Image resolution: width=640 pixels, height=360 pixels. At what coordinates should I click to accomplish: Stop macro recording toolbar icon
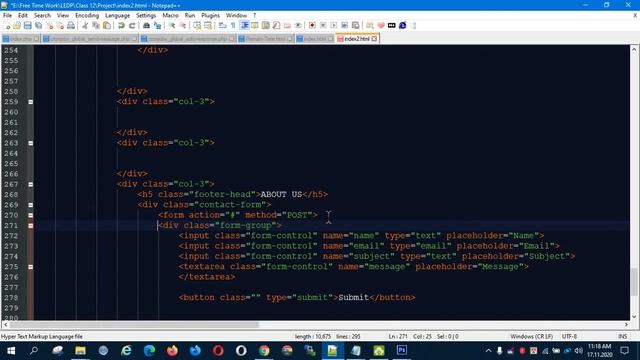click(x=323, y=25)
